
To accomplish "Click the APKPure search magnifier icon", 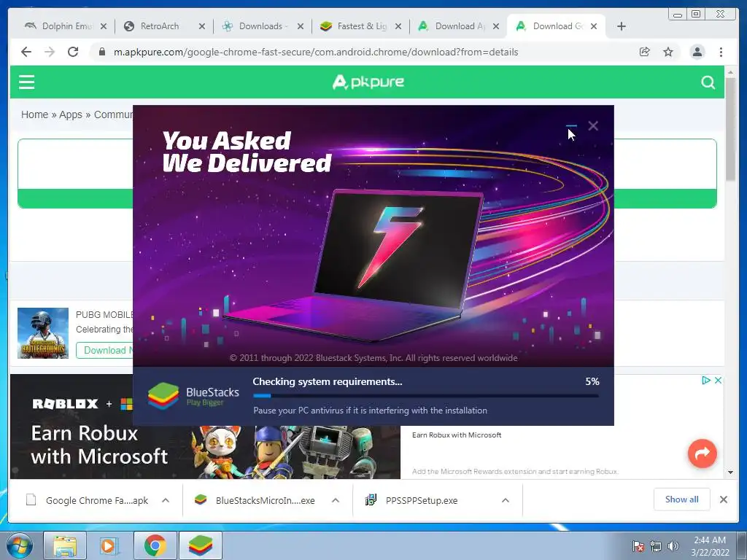I will coord(708,82).
